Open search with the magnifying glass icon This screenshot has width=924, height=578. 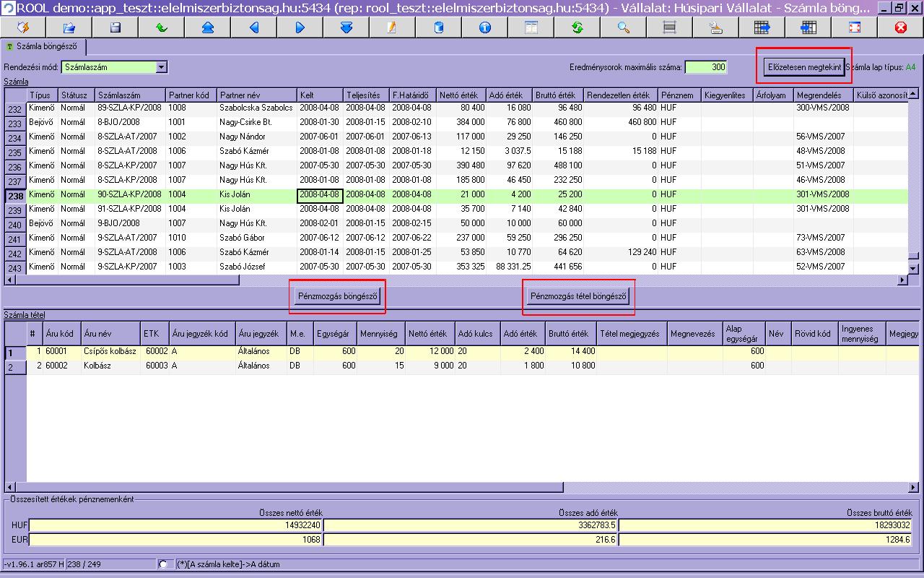(x=623, y=27)
